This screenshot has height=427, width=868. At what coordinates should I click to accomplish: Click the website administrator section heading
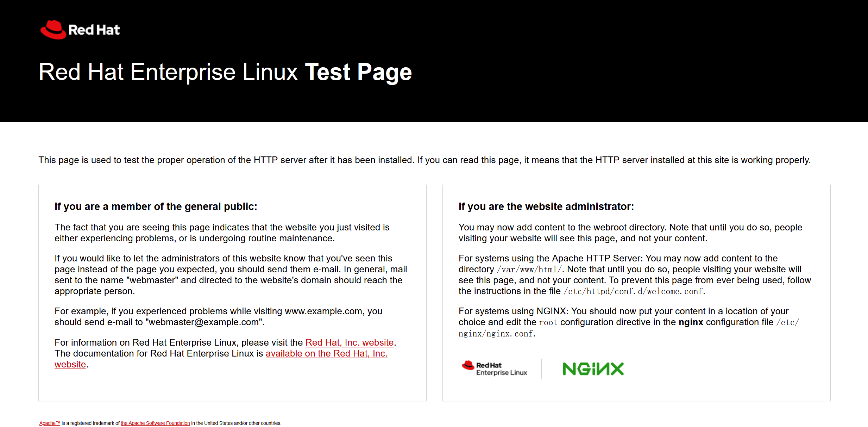[546, 206]
